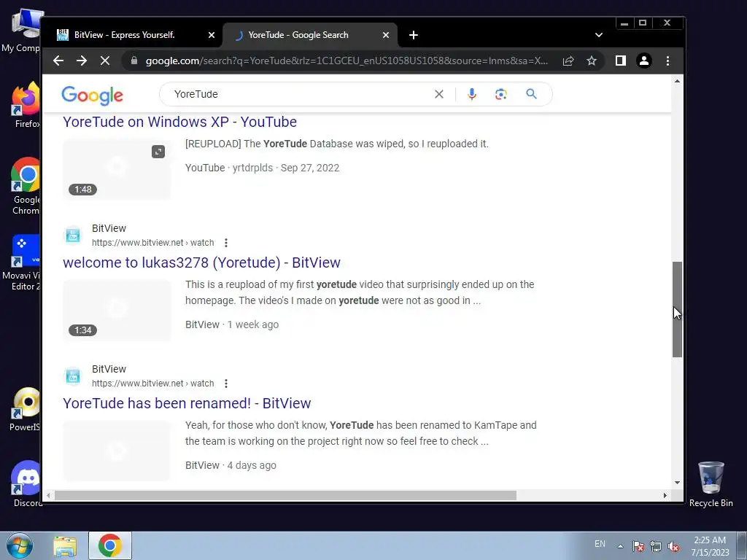
Task: Click the scrollbar up arrow
Action: point(677,82)
